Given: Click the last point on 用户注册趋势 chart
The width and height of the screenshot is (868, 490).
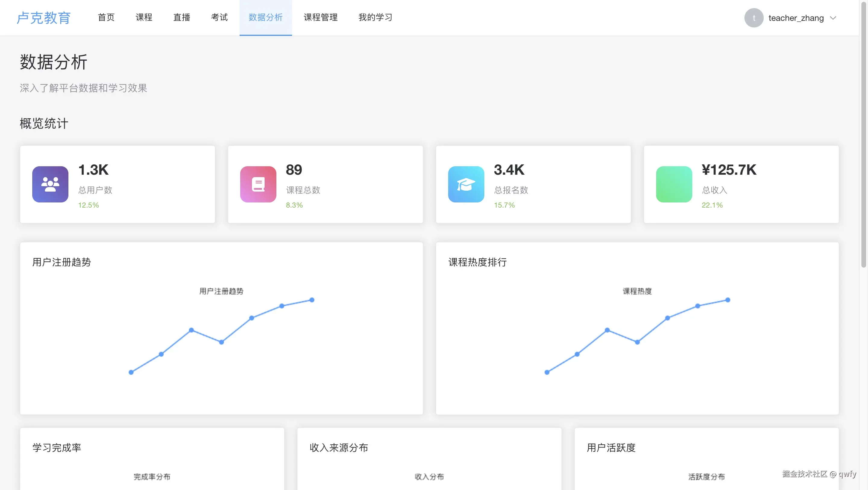Looking at the screenshot, I should 312,300.
